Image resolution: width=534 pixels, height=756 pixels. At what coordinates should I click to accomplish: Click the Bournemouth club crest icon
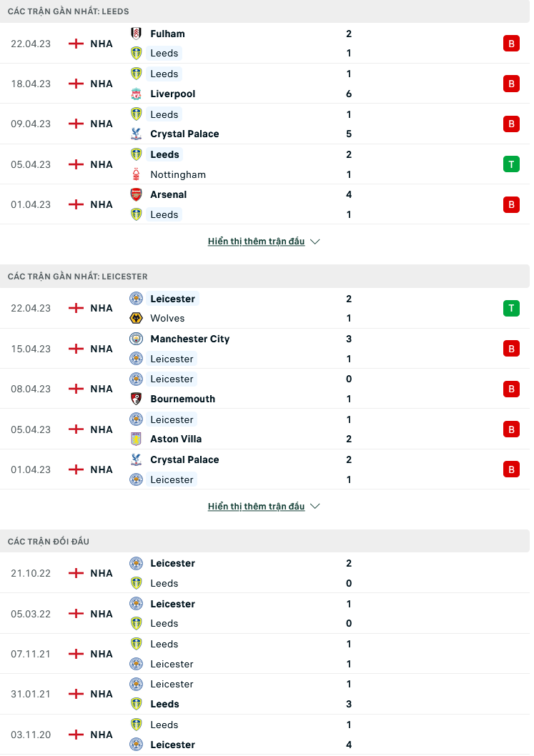[136, 399]
